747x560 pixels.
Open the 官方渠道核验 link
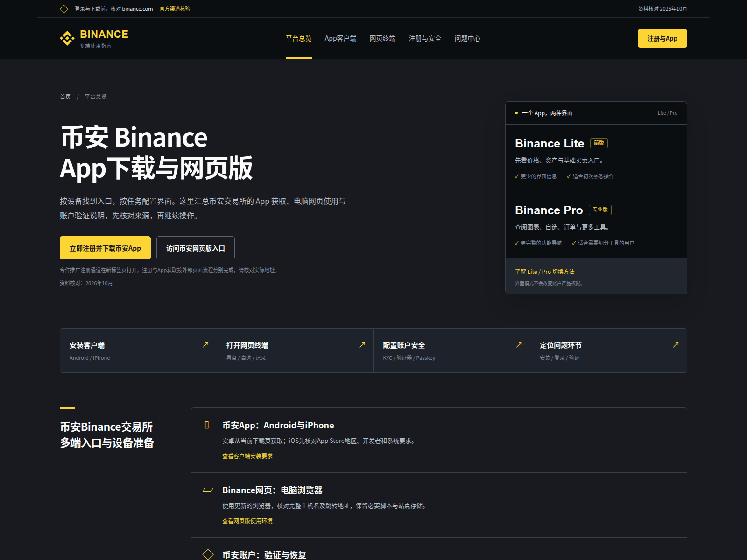(x=175, y=9)
